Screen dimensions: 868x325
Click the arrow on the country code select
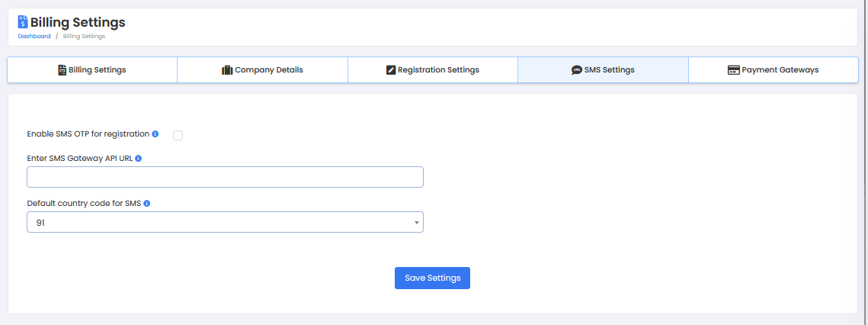pos(417,223)
